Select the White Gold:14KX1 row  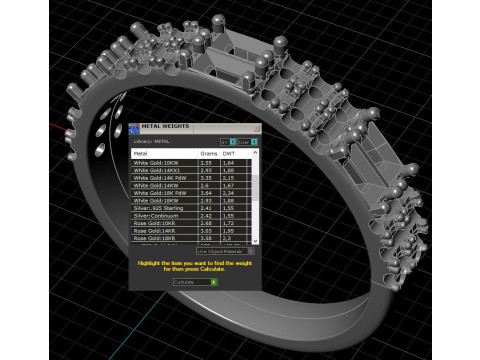(191, 170)
